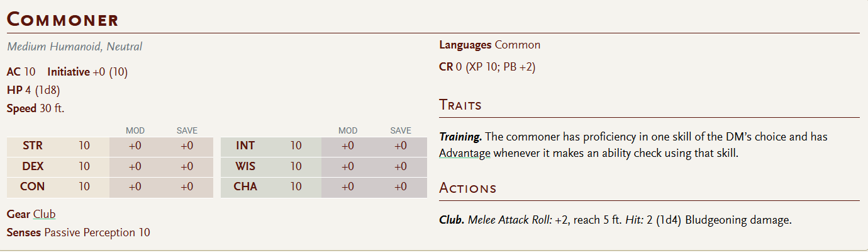This screenshot has height=252, width=868.
Task: Click the underlined Advantage link
Action: point(464,153)
